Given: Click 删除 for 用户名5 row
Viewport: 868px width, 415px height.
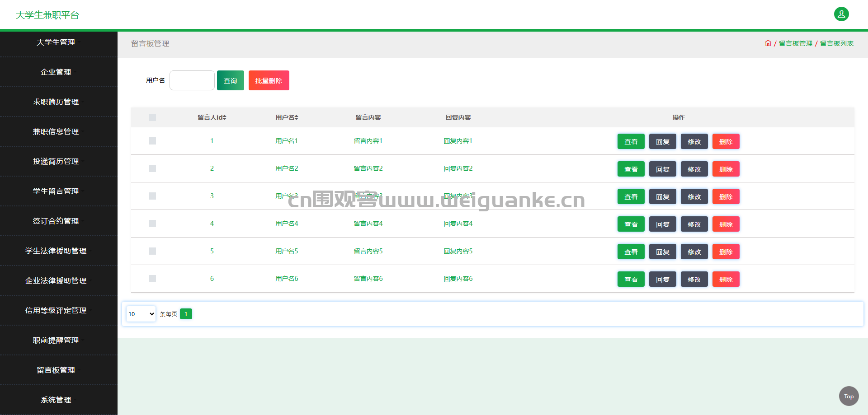Looking at the screenshot, I should pyautogui.click(x=726, y=252).
